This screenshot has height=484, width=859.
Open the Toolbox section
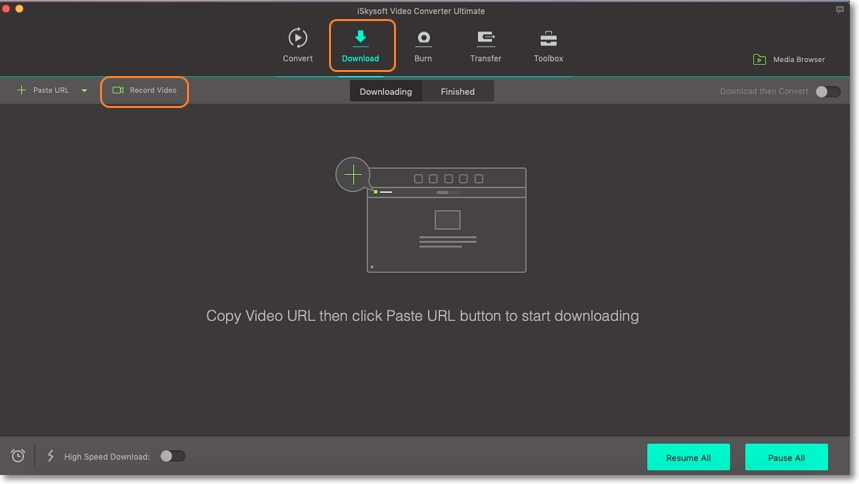548,40
